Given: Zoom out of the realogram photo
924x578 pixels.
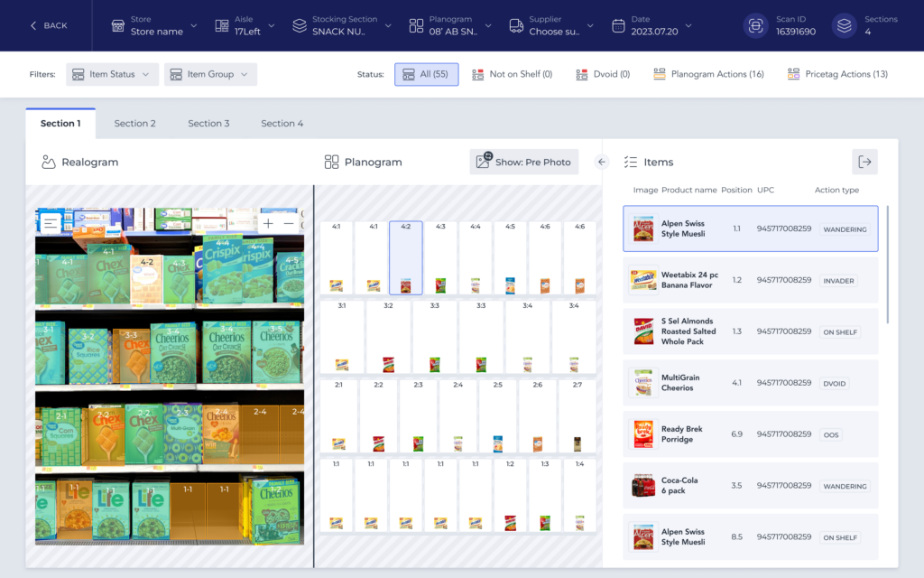Looking at the screenshot, I should (x=289, y=223).
